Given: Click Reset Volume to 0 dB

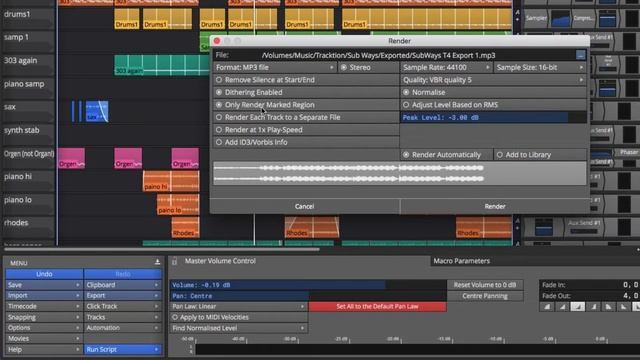Looking at the screenshot, I should 485,285.
